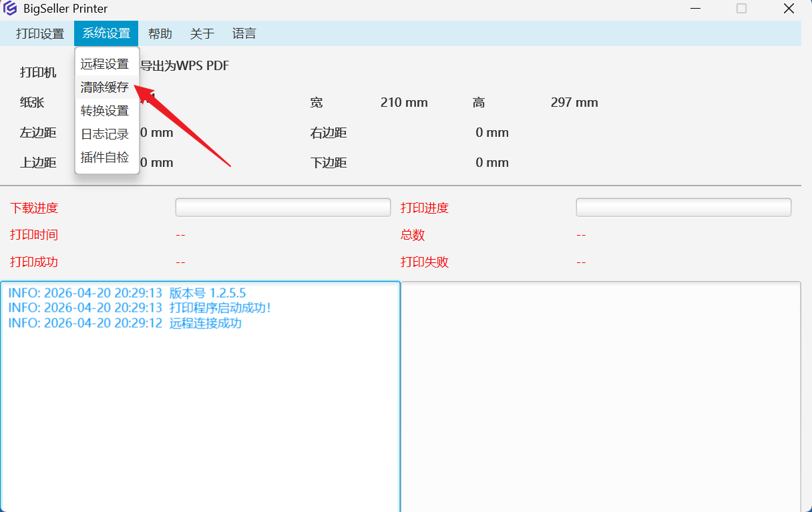Click the 打印进度 label
This screenshot has width=812, height=512.
[425, 208]
